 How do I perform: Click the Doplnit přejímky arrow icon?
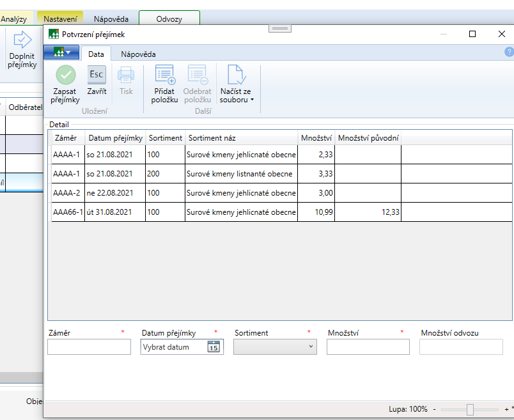pos(22,41)
